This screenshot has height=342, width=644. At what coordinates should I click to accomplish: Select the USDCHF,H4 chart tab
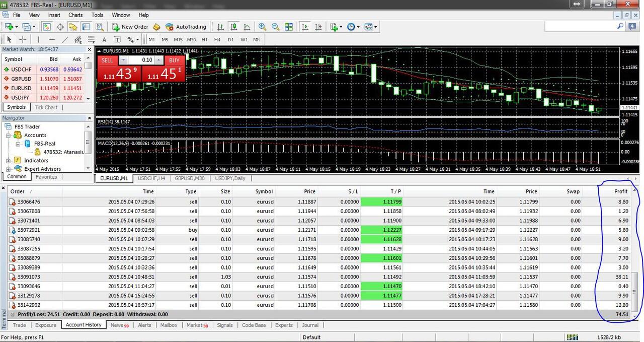pyautogui.click(x=151, y=178)
